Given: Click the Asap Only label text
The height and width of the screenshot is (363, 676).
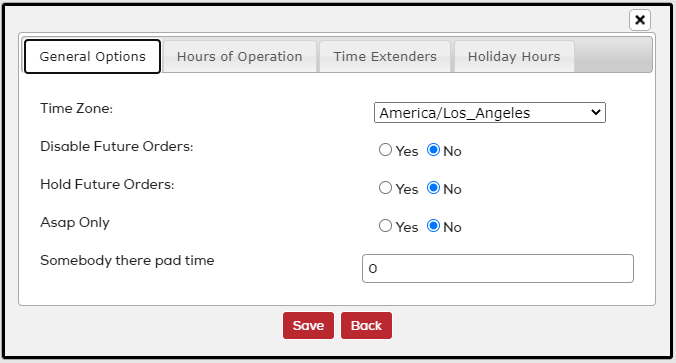Looking at the screenshot, I should [75, 222].
